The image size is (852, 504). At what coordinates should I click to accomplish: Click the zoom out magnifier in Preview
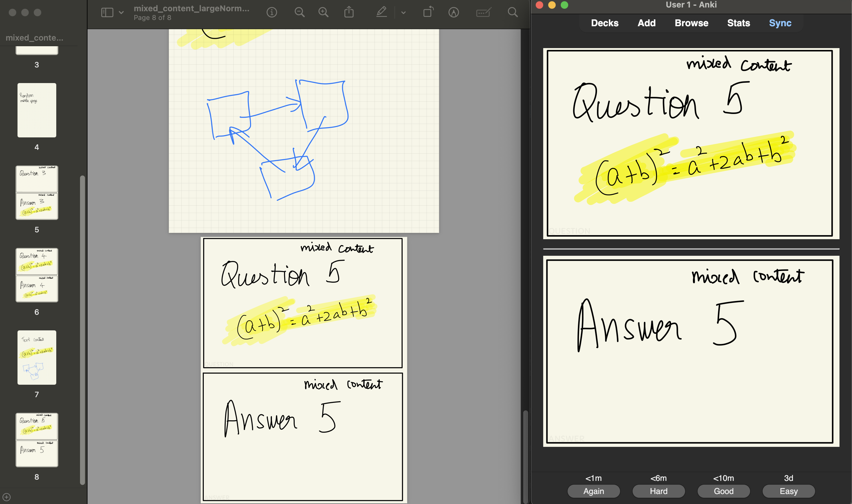click(299, 12)
